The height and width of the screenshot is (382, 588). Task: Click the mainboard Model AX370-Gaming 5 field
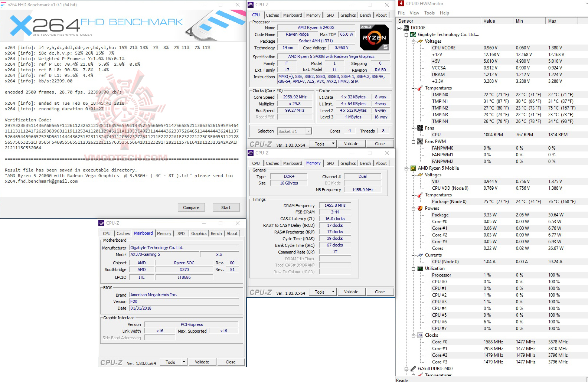tap(164, 254)
